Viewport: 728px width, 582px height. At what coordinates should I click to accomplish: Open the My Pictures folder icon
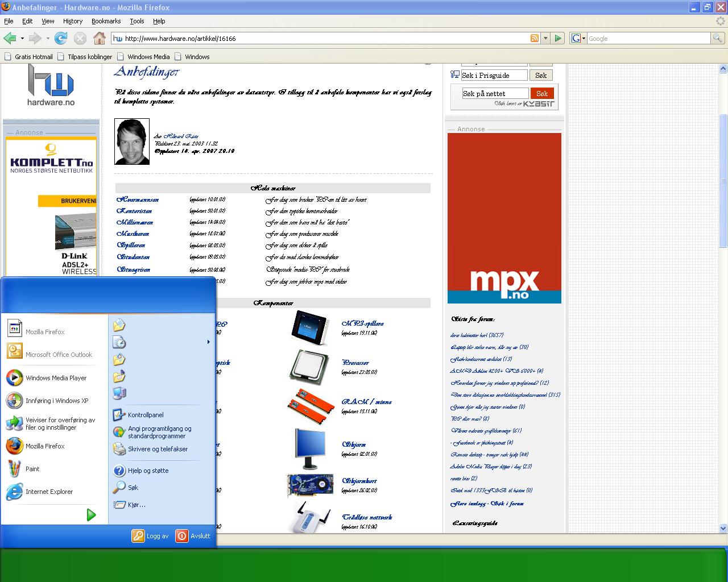point(119,359)
